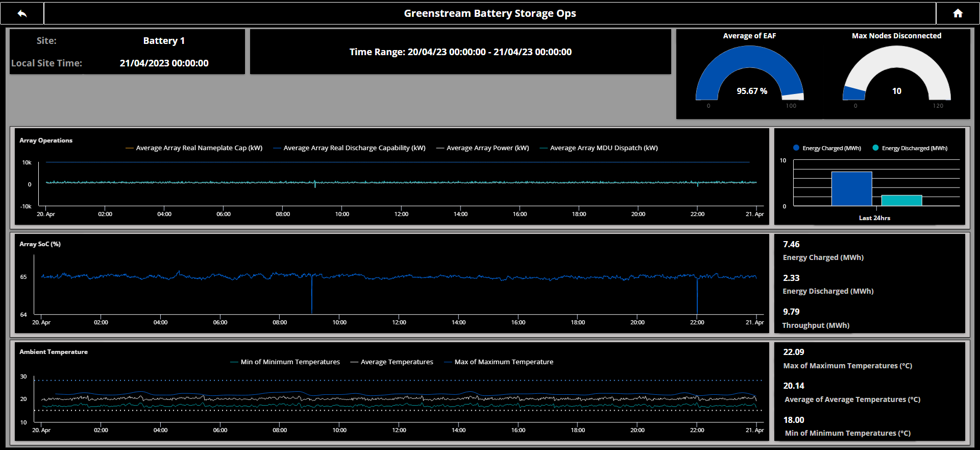The image size is (980, 450).
Task: Click the Average of EAF gauge
Action: tap(749, 73)
